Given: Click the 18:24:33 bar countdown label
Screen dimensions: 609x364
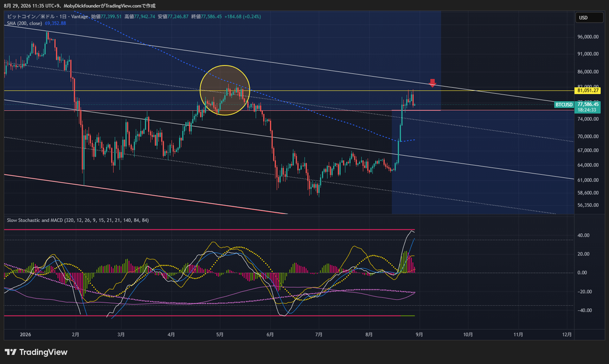Looking at the screenshot, I should (x=587, y=110).
